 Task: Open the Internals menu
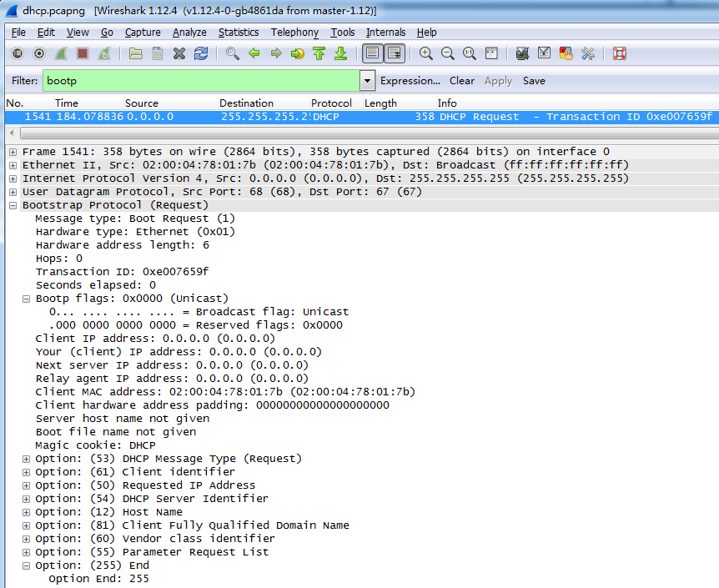[385, 33]
